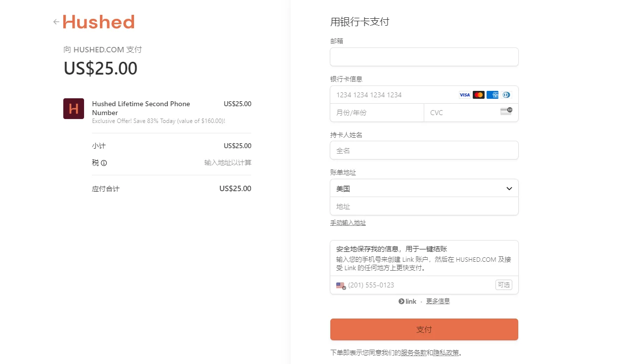This screenshot has width=629, height=364.
Task: Click the tax info circle icon
Action: tap(104, 163)
